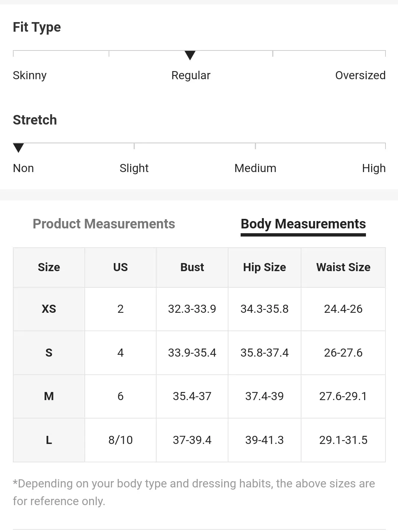
Task: Click the Oversized fit label
Action: point(360,76)
